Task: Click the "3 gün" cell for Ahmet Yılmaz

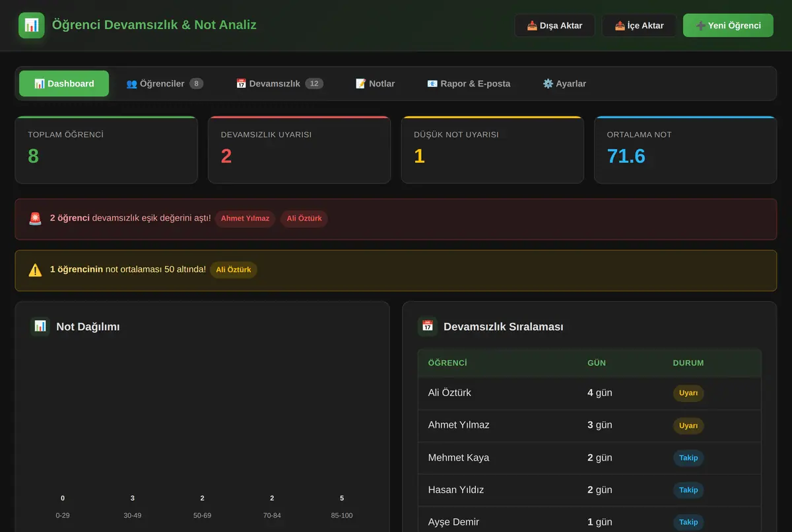Action: [600, 425]
